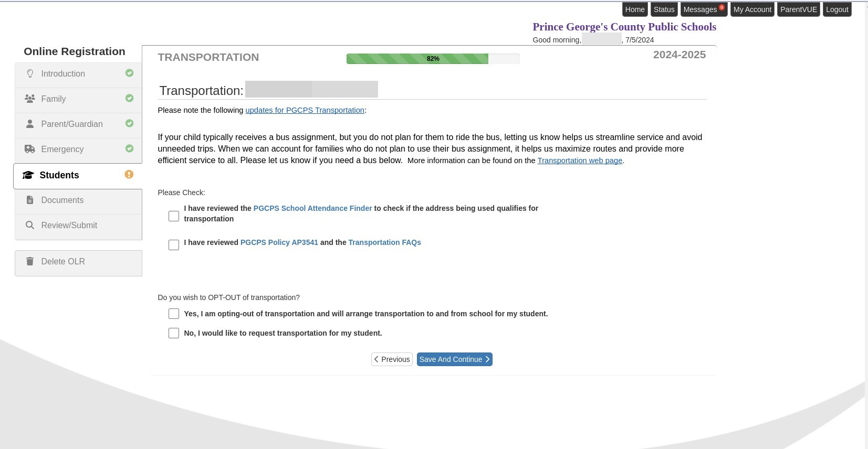This screenshot has width=868, height=449.
Task: Click the graduation cap Students icon
Action: tap(28, 175)
